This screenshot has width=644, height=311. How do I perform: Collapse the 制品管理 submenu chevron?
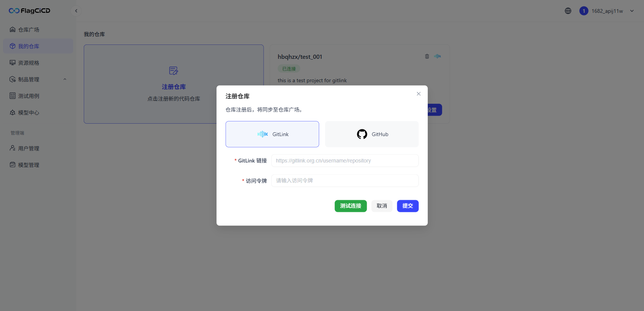65,79
